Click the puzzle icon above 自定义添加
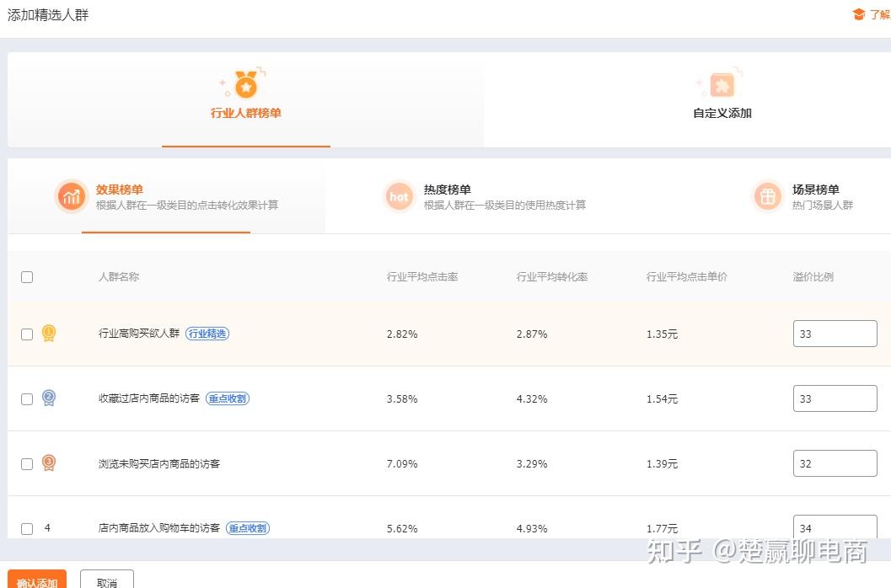This screenshot has width=891, height=588. [722, 85]
